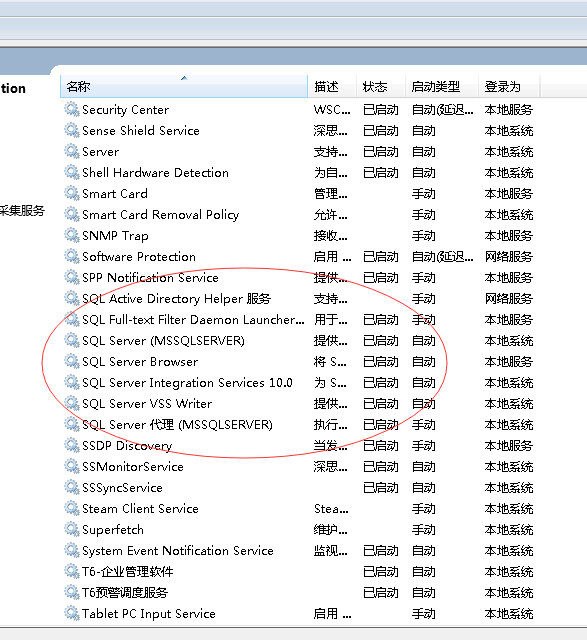The width and height of the screenshot is (587, 640).
Task: Select the SSDP Discovery gear icon
Action: point(72,446)
